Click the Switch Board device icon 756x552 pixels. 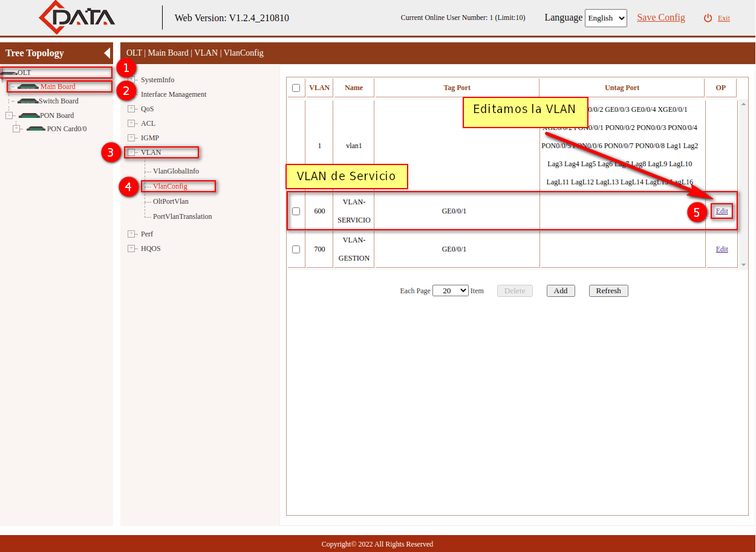(x=28, y=101)
